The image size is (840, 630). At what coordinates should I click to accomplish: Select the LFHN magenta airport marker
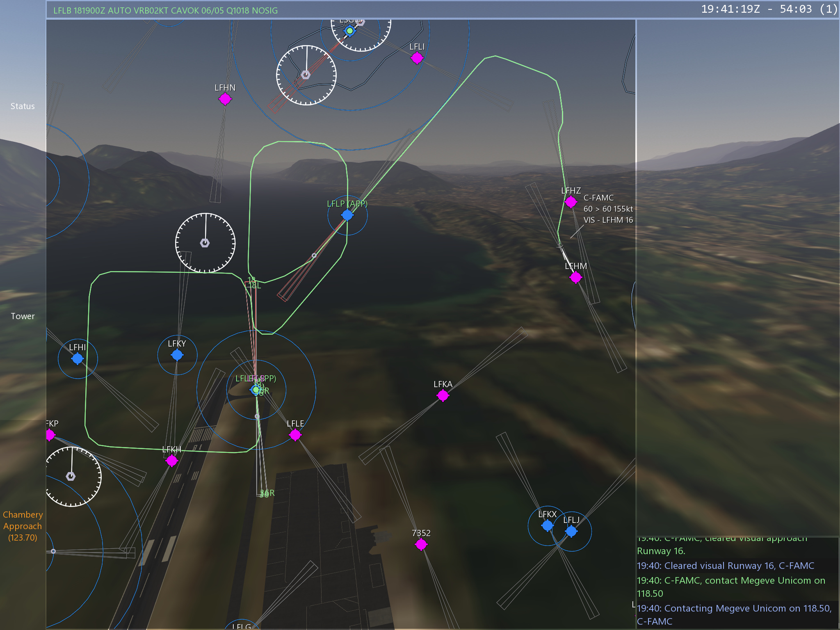click(x=225, y=99)
